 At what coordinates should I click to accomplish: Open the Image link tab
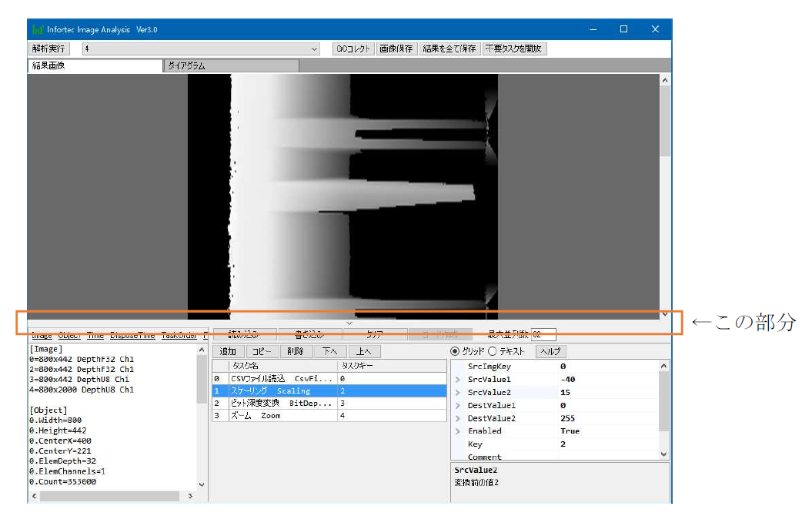42,336
